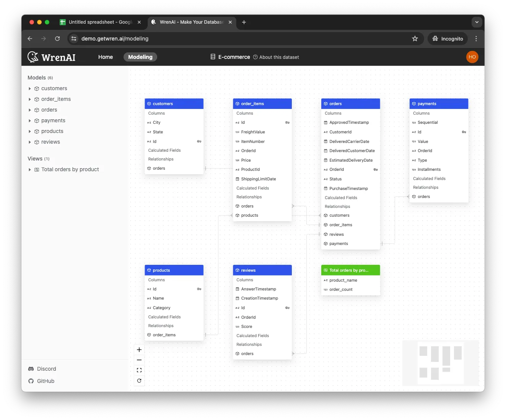Click the zoom in plus button on canvas
Screen dimensions: 506x420
click(x=139, y=350)
